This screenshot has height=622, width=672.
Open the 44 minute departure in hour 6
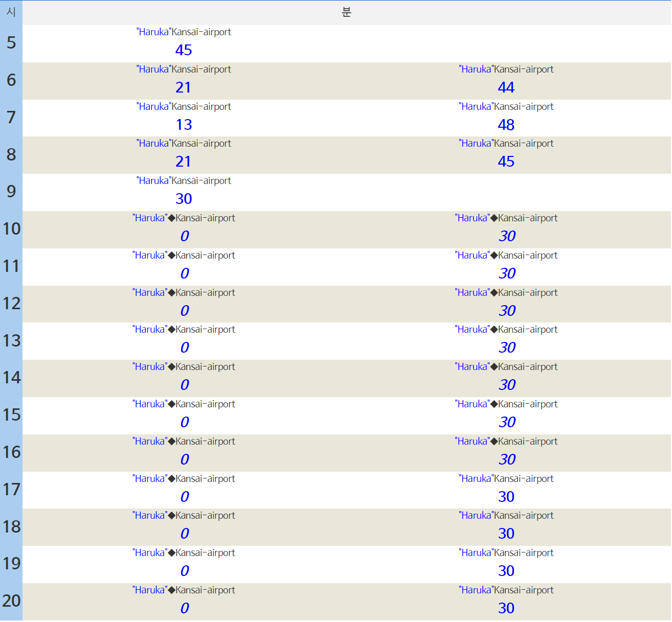pyautogui.click(x=506, y=87)
